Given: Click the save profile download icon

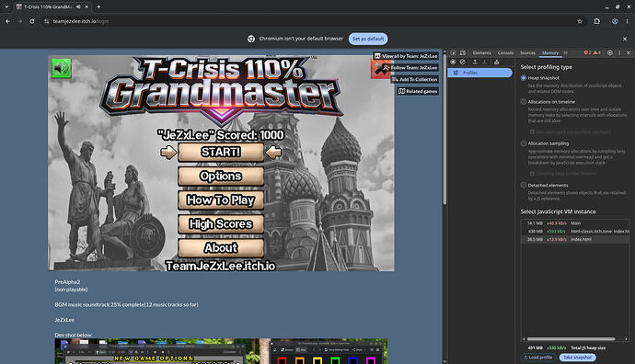Looking at the screenshot, I should (484, 62).
